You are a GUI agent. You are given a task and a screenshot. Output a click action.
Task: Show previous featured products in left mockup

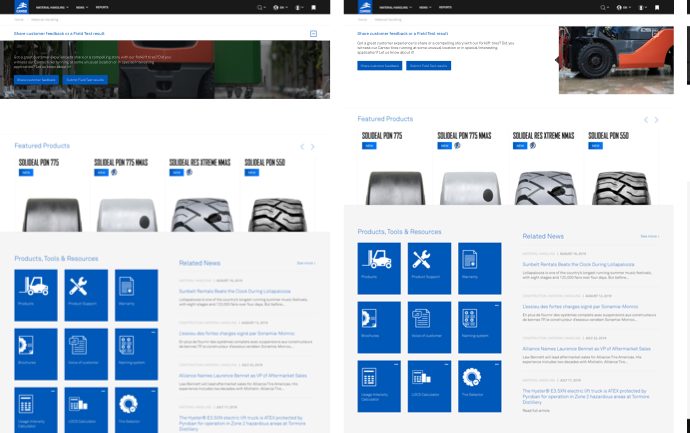pos(302,147)
